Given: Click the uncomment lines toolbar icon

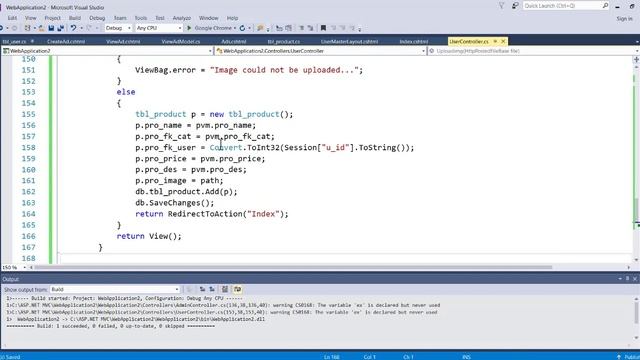Looking at the screenshot, I should click(311, 28).
